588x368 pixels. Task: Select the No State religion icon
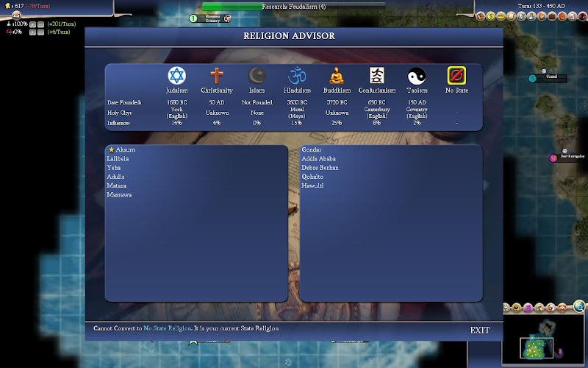tap(456, 76)
